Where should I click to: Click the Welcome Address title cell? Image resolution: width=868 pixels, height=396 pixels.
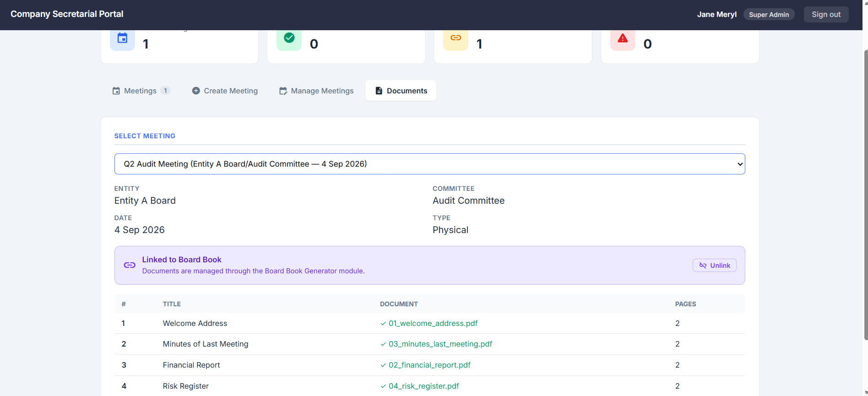point(195,323)
